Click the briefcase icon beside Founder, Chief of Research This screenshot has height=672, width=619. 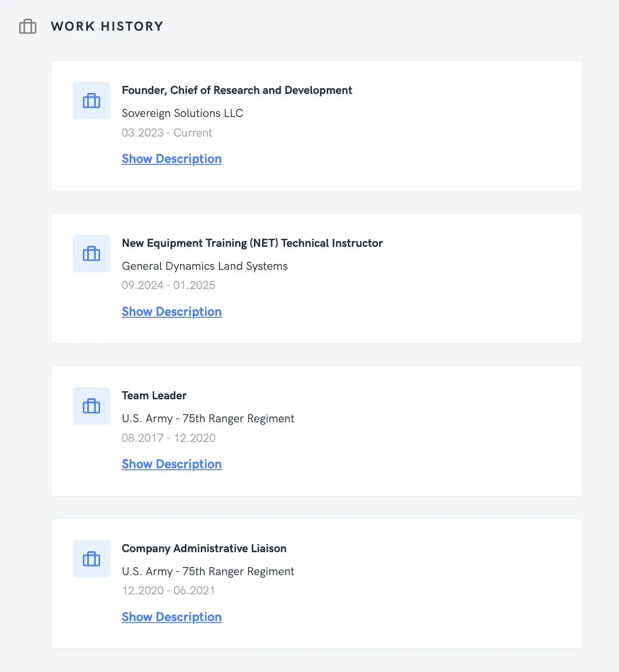coord(92,101)
